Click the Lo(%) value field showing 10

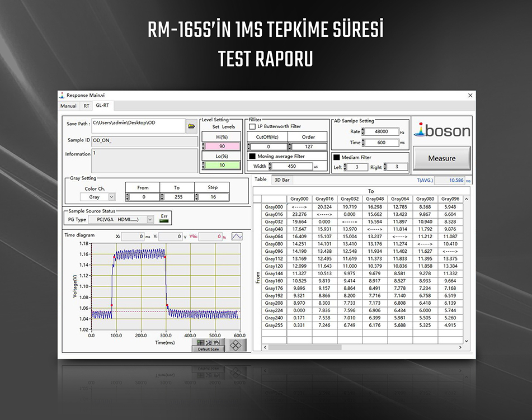[222, 166]
